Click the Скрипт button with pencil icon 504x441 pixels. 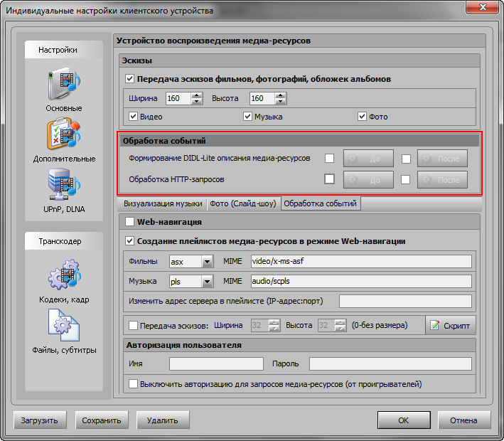coord(450,325)
